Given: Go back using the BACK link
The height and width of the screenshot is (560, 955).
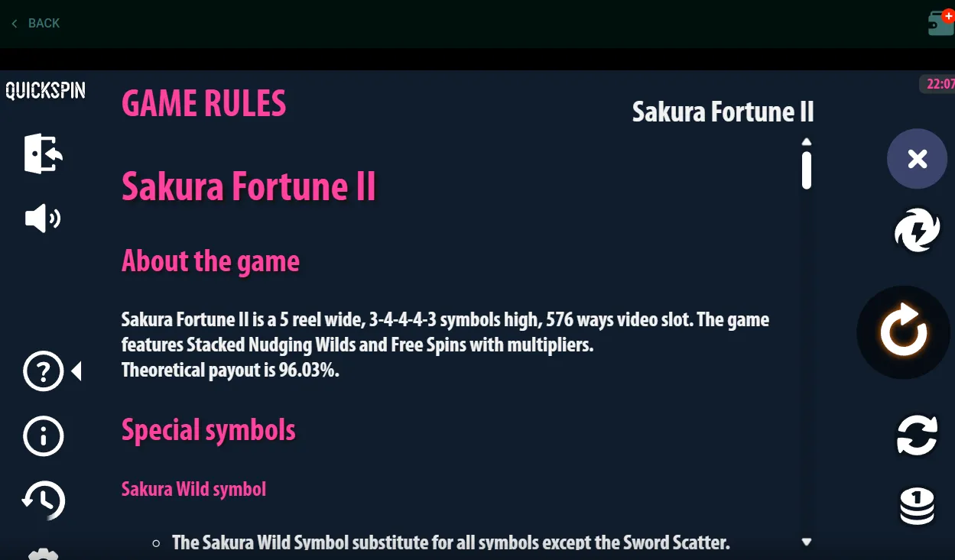Looking at the screenshot, I should pyautogui.click(x=35, y=24).
